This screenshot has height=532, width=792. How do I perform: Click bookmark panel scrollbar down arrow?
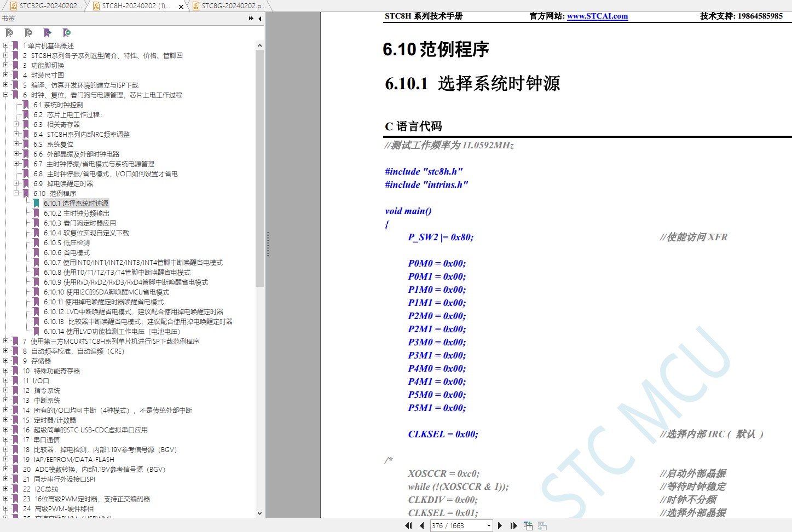click(259, 513)
